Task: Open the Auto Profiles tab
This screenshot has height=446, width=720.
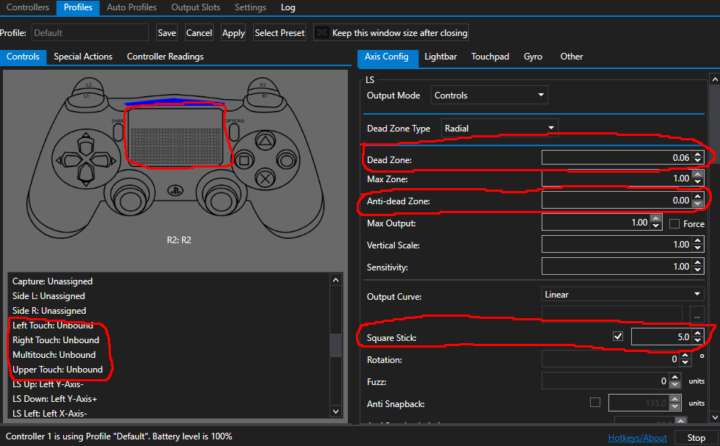Action: (131, 7)
